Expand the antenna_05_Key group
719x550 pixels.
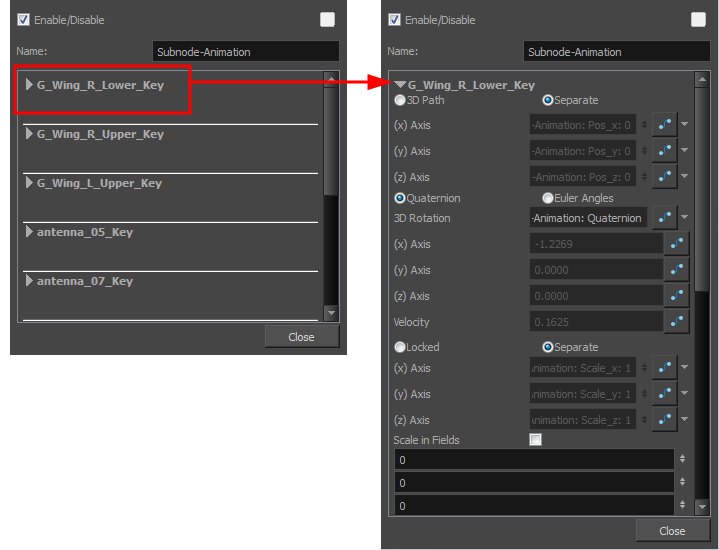tap(29, 232)
